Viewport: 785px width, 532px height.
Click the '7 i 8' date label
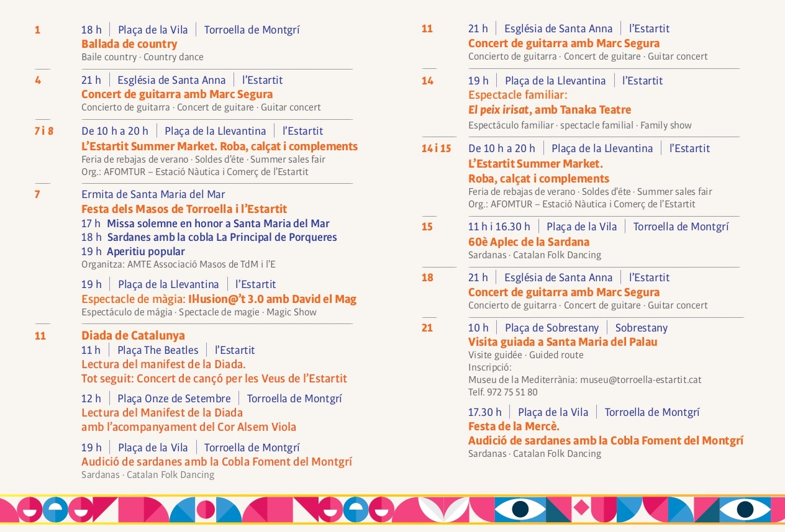[44, 131]
